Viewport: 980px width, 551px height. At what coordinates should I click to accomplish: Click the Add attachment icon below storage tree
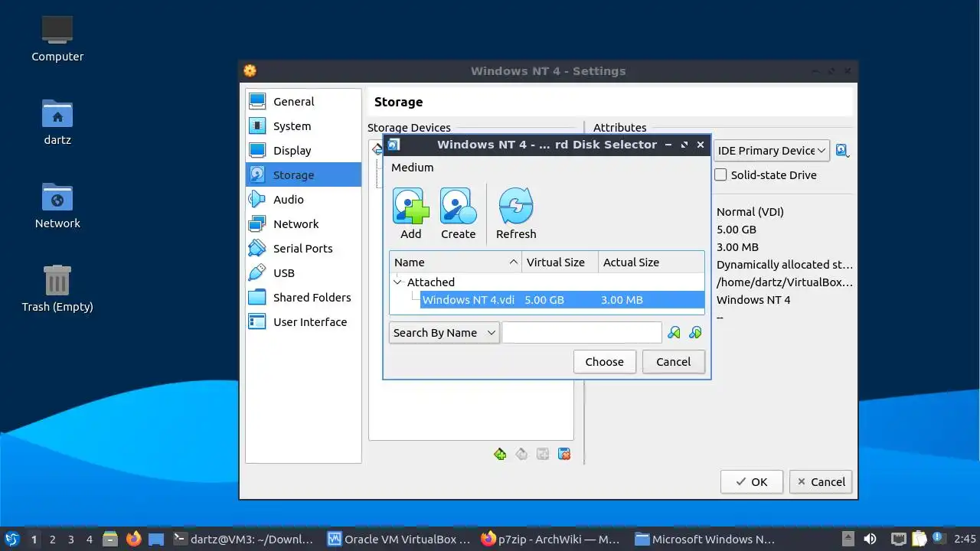pos(543,454)
